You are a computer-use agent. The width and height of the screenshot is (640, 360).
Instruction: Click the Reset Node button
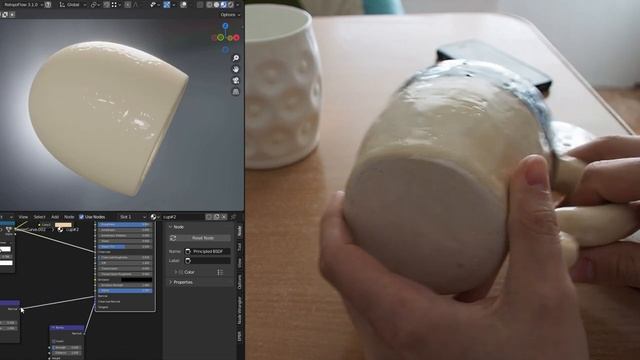tap(203, 238)
